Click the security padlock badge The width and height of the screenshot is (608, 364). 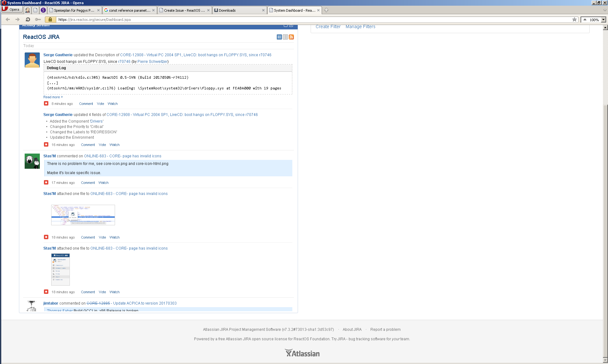click(50, 20)
